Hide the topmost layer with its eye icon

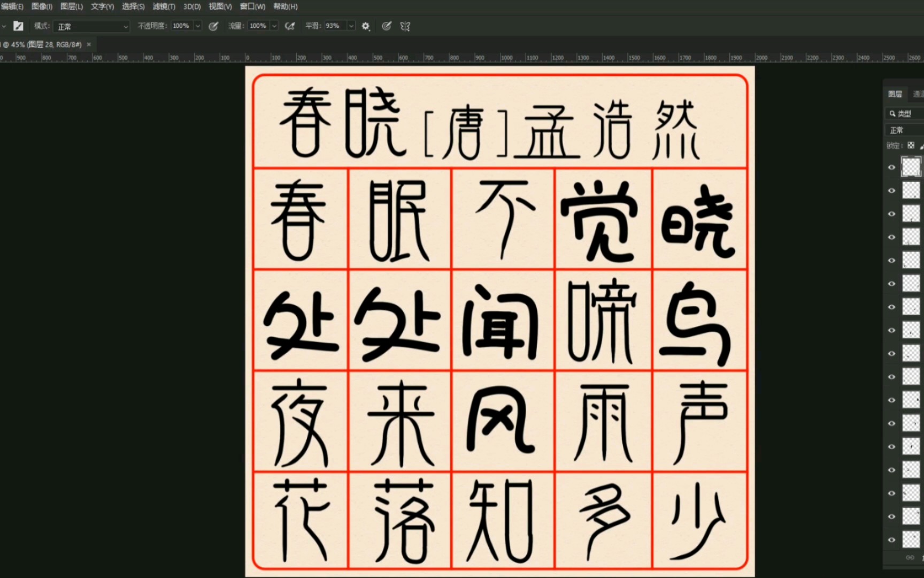pyautogui.click(x=891, y=166)
